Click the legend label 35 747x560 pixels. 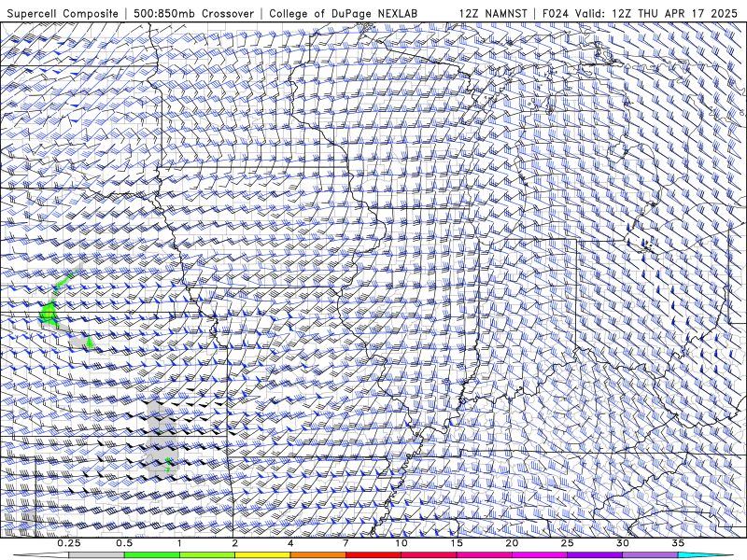tap(678, 543)
